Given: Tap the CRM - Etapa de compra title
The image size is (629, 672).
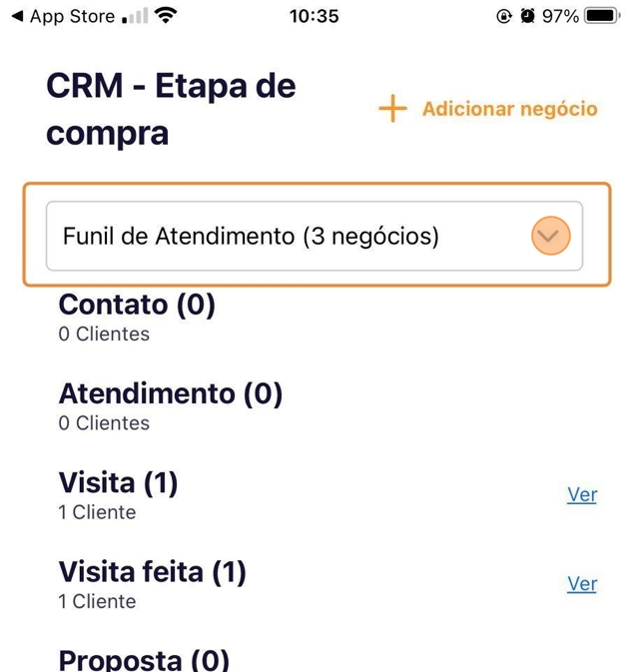Looking at the screenshot, I should point(171,110).
